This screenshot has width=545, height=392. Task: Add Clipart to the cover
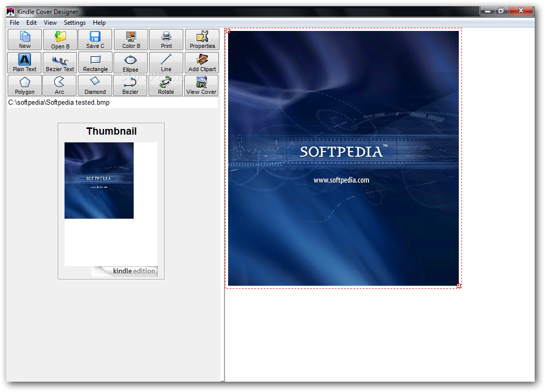[x=202, y=62]
